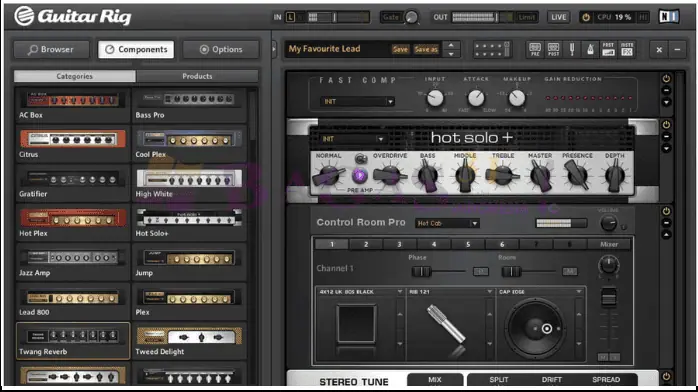The height and width of the screenshot is (392, 698).
Task: Open 4x12 UK 80s Black cabinet dropdown
Action: (x=361, y=292)
